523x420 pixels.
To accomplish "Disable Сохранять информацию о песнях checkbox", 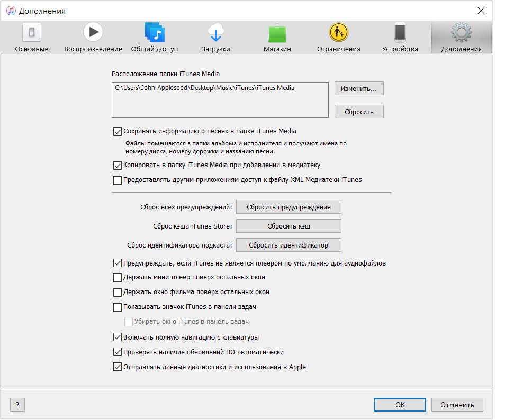I will [x=118, y=131].
